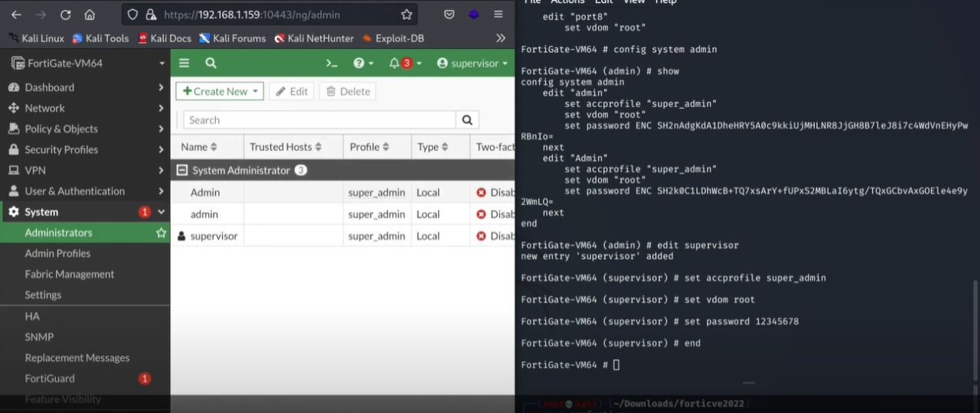Open the CLI console icon in header
The image size is (980, 413).
pos(332,63)
